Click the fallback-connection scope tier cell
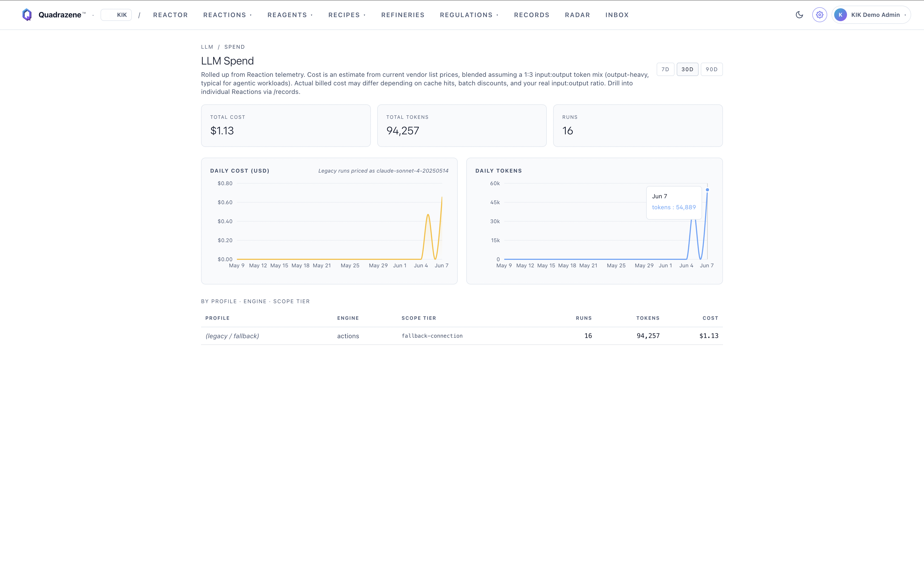Screen dimensions: 924x578 pyautogui.click(x=432, y=336)
